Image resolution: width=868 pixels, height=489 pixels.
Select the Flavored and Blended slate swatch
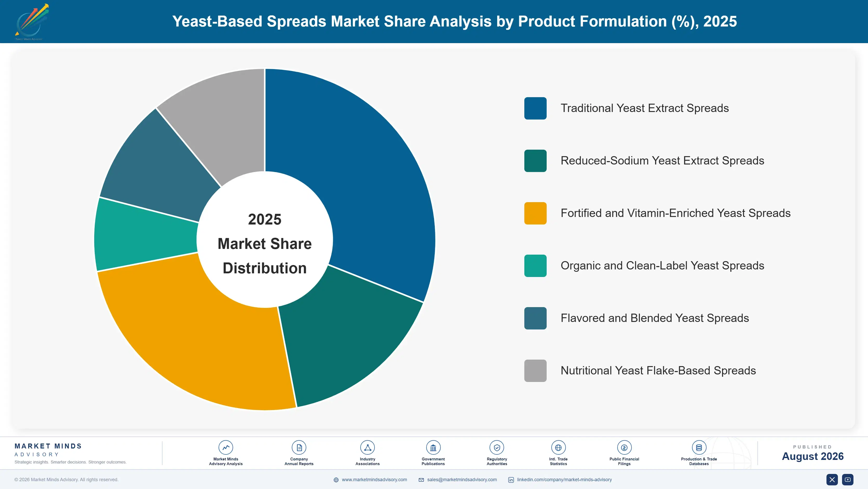535,318
